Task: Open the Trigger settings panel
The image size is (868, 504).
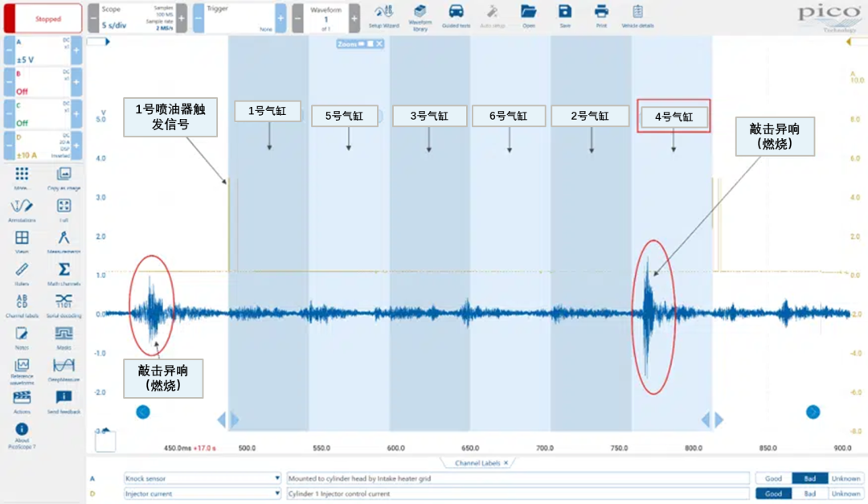Action: [238, 18]
